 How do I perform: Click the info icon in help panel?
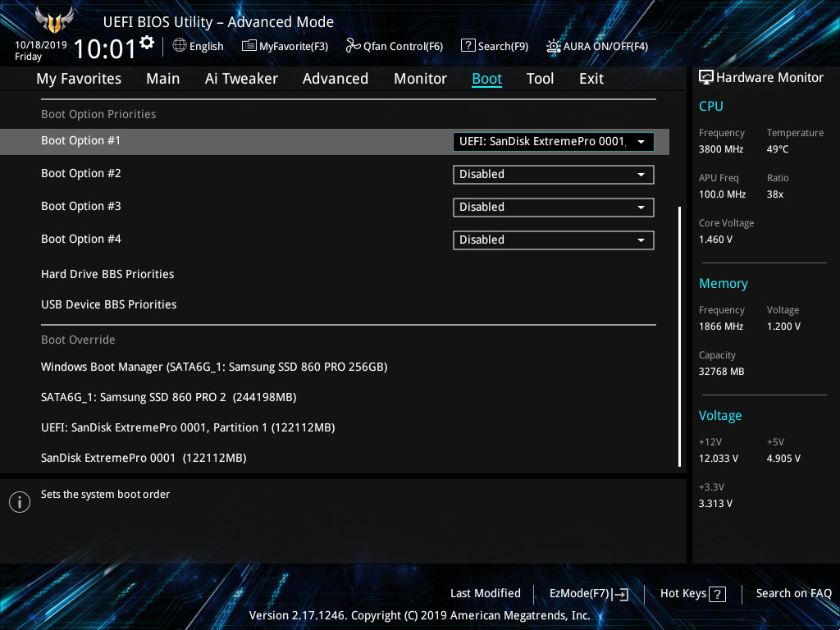20,502
